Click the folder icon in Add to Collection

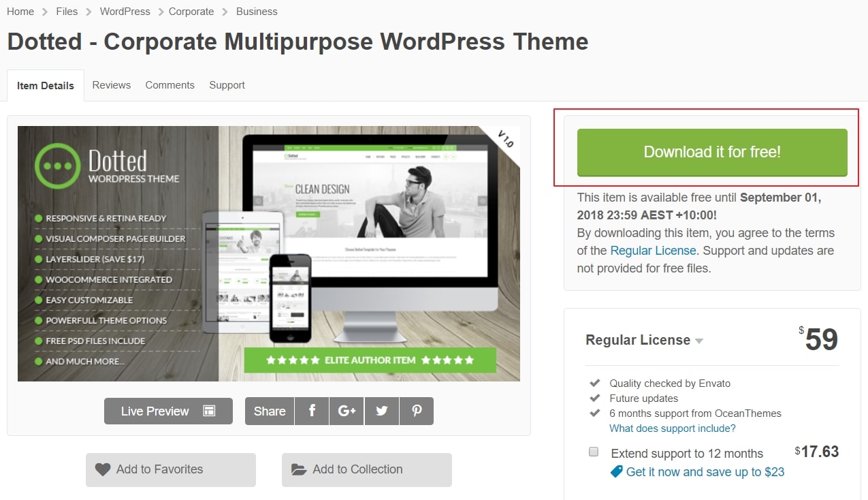(298, 469)
